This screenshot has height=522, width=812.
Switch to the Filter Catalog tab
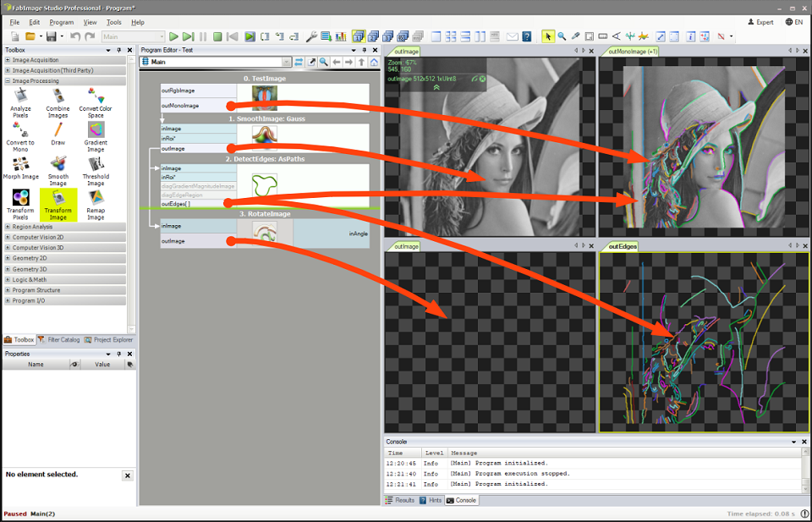point(59,340)
